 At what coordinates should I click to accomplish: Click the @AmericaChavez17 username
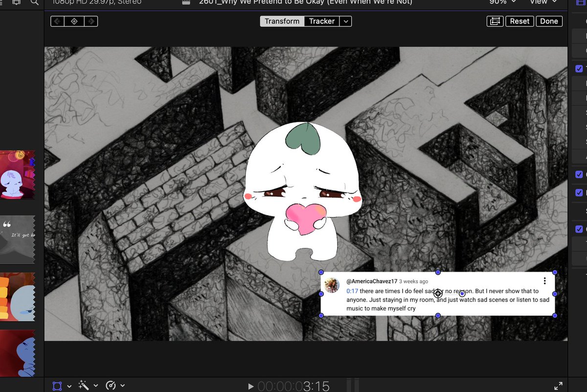coord(371,282)
